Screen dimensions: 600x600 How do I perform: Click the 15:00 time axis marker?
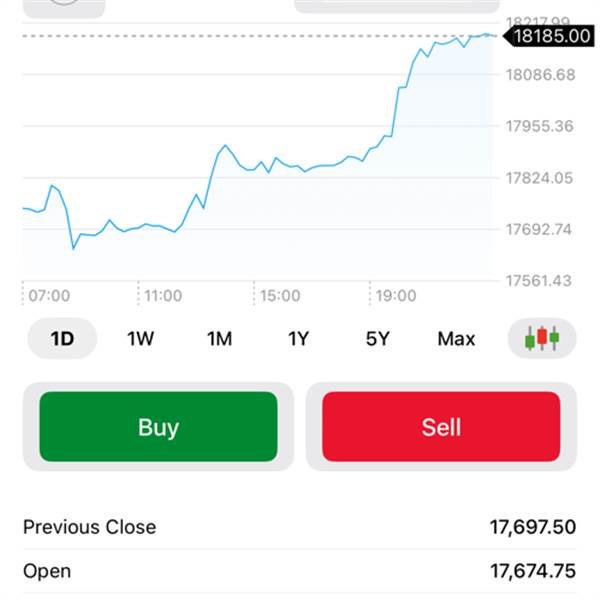280,296
